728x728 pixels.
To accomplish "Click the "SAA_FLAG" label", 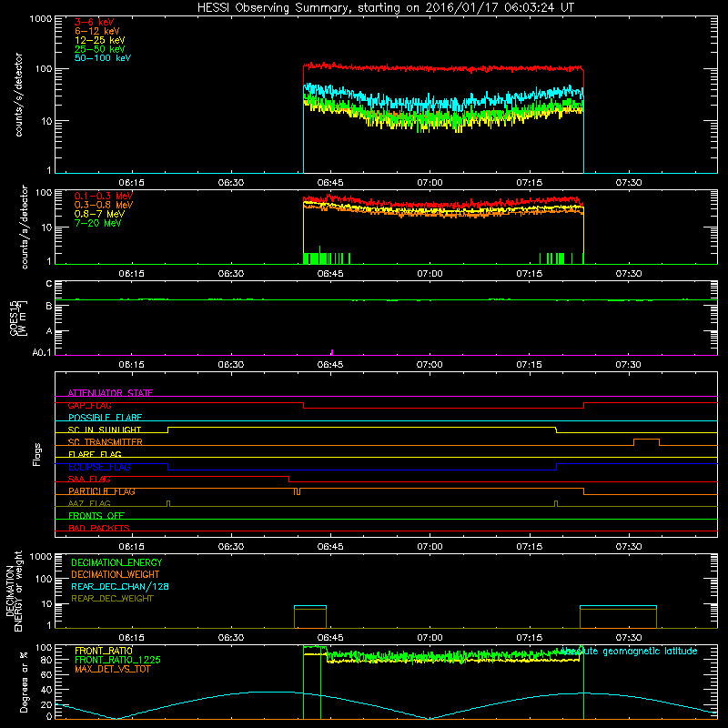I will coord(89,479).
